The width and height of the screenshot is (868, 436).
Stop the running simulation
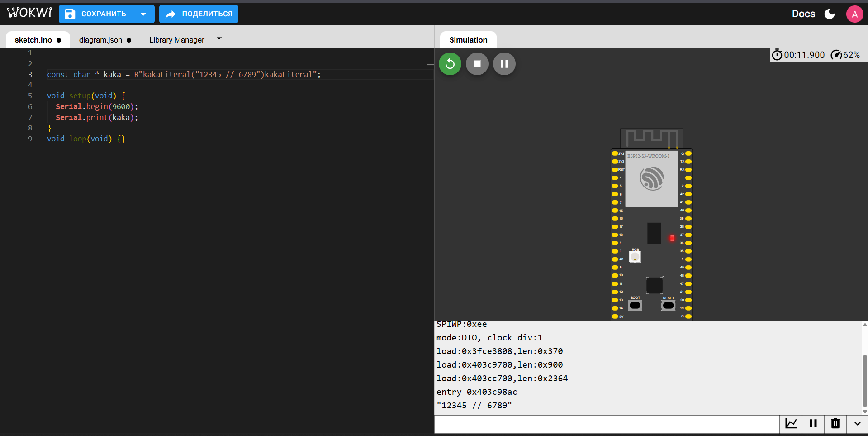pos(477,64)
